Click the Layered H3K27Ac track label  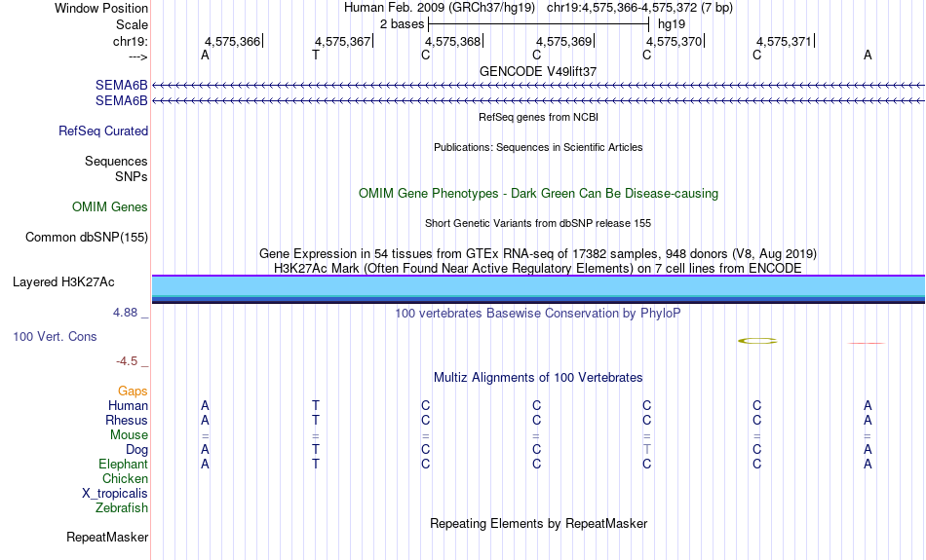tap(63, 282)
